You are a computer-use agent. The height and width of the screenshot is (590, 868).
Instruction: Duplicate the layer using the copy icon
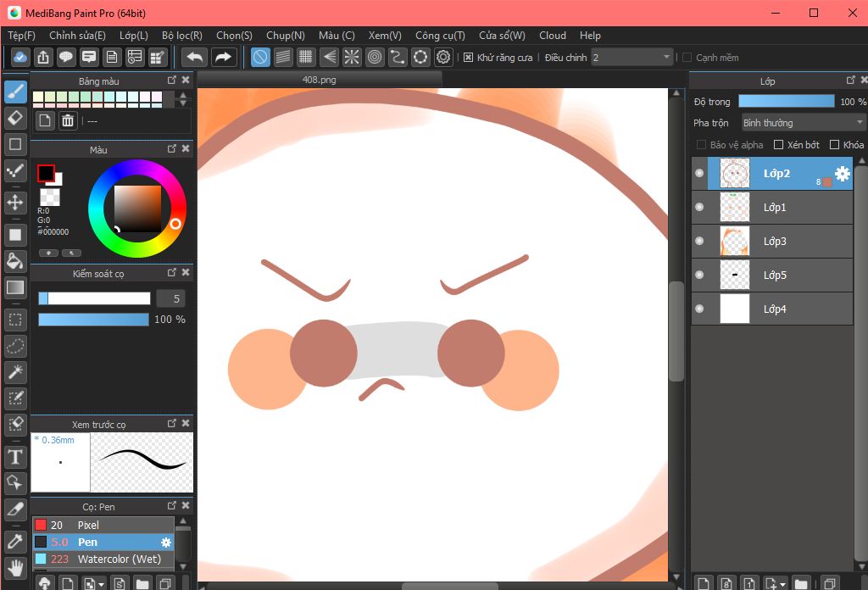click(x=829, y=583)
